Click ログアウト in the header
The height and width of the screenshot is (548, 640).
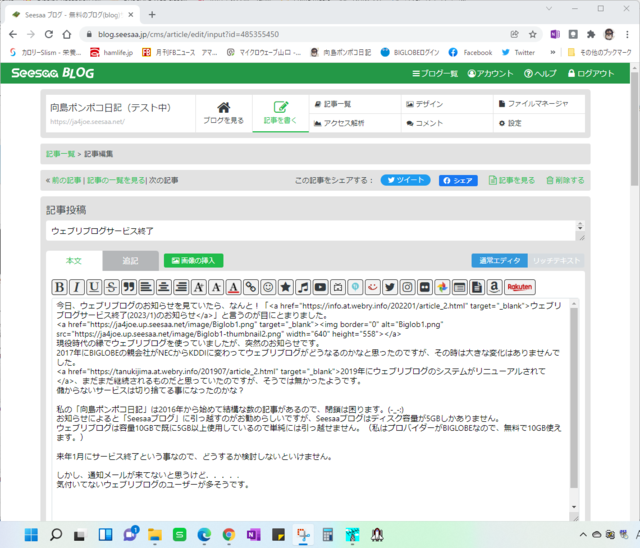(591, 73)
